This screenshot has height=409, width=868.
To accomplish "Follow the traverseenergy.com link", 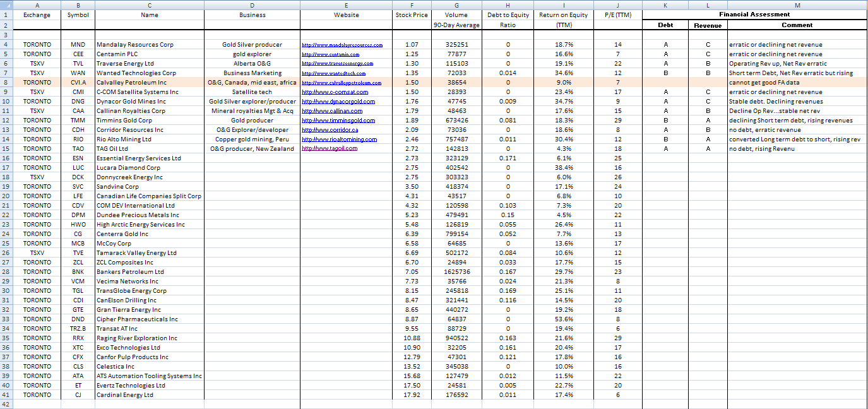I will click(338, 64).
